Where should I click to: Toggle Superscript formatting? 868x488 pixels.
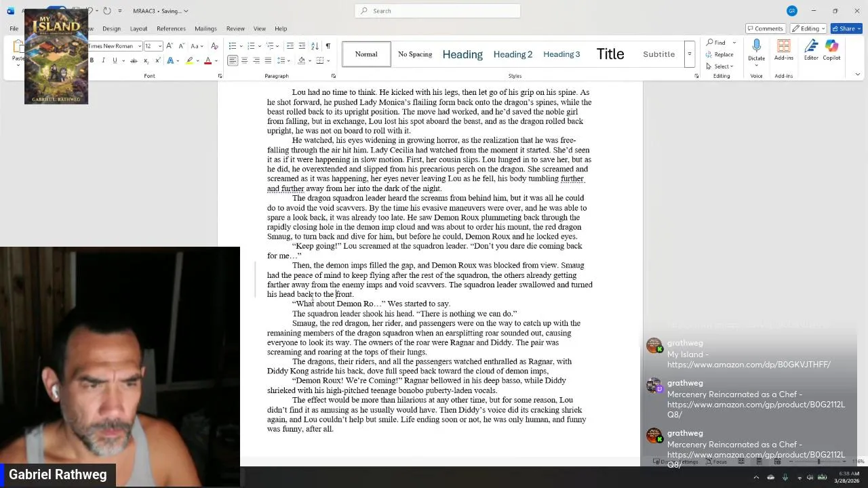coord(158,61)
